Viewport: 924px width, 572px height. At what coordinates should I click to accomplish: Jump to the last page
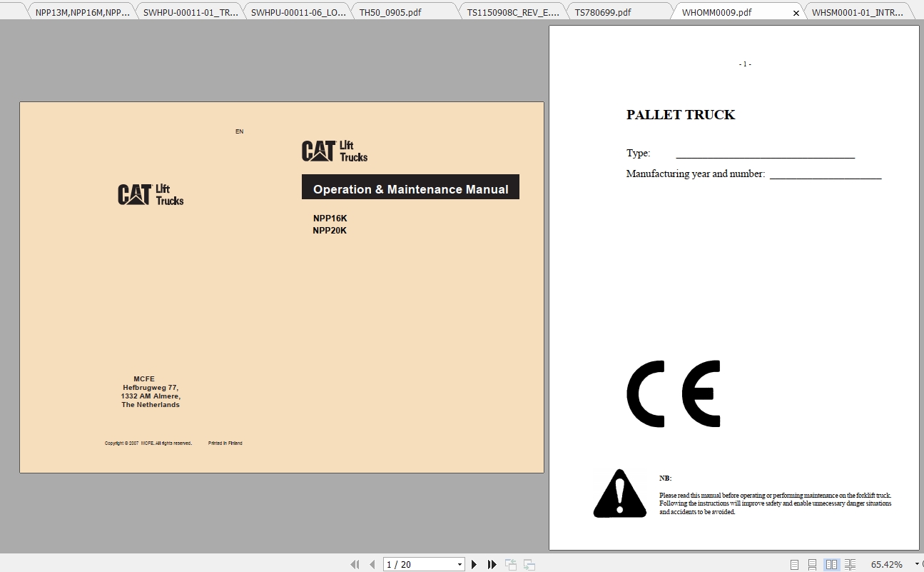click(492, 564)
